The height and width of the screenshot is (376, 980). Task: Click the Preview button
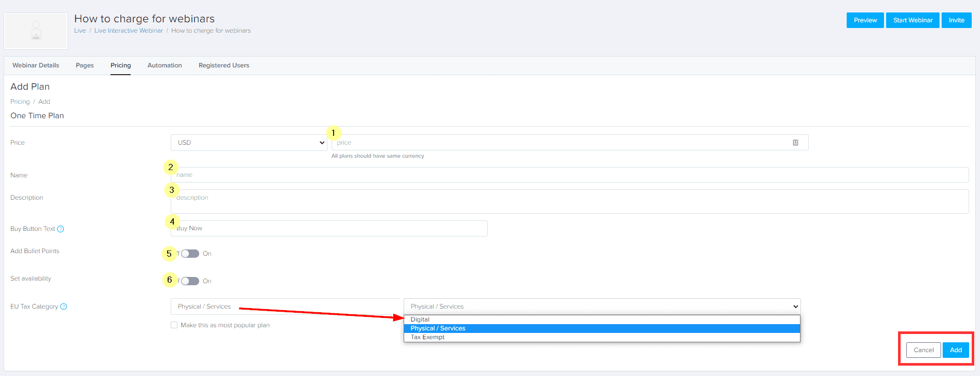[x=865, y=20]
